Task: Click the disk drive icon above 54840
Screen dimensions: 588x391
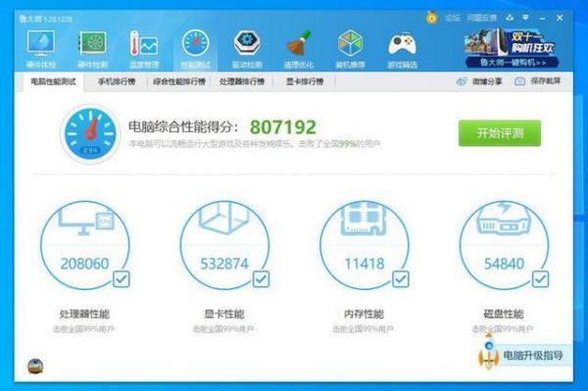Action: [x=504, y=219]
